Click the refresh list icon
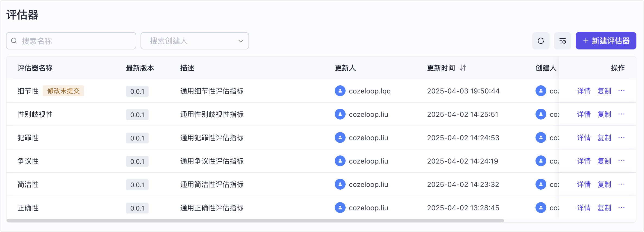644x232 pixels. coord(541,41)
